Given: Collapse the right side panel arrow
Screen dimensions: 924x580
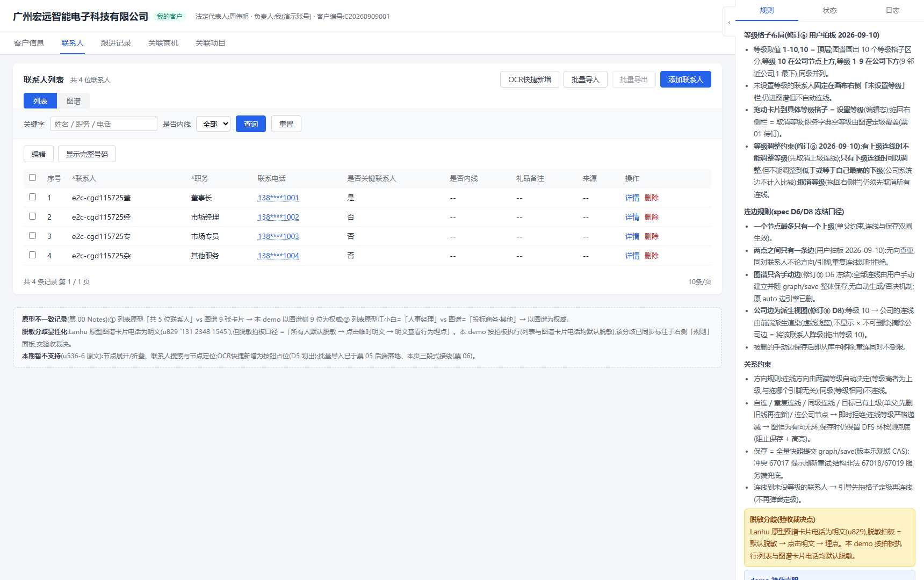Looking at the screenshot, I should [729, 23].
